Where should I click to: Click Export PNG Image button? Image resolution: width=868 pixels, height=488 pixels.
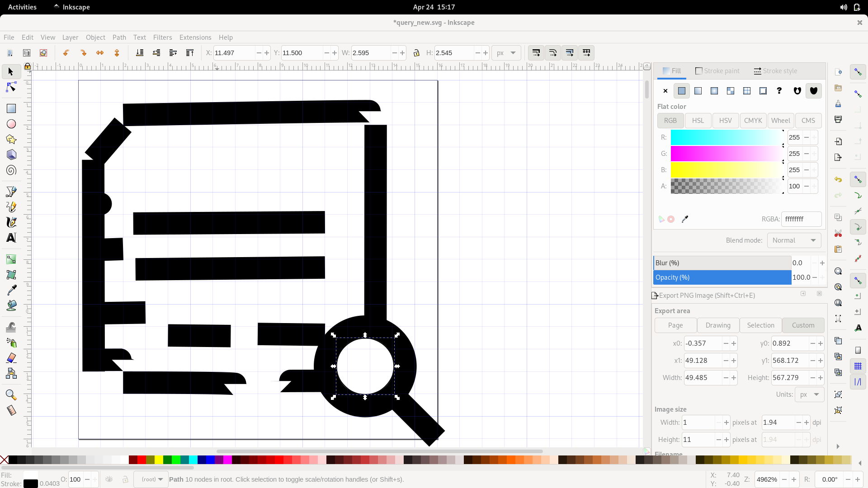tap(704, 294)
